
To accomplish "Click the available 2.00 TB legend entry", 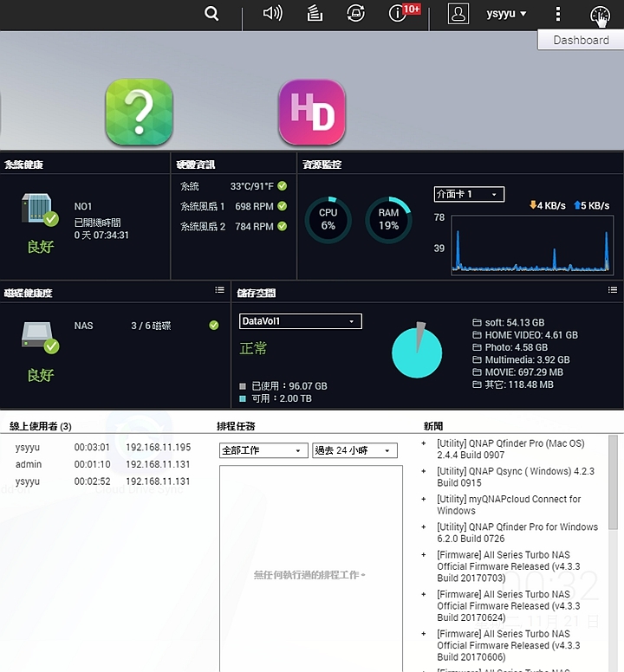I will [276, 398].
